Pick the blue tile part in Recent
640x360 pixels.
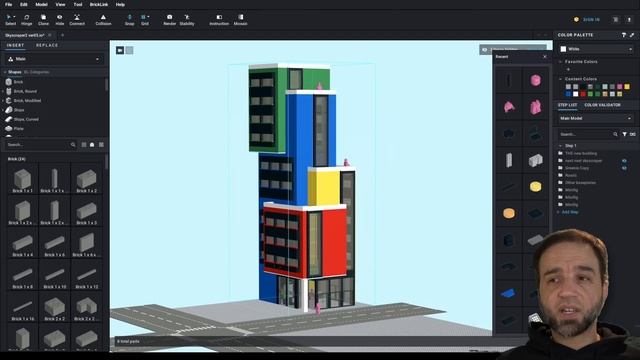[x=509, y=293]
